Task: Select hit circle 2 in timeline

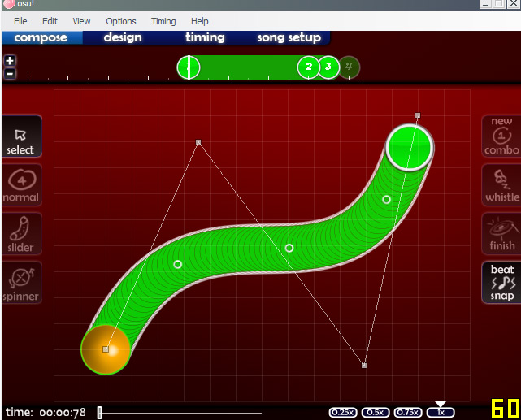Action: coord(308,67)
